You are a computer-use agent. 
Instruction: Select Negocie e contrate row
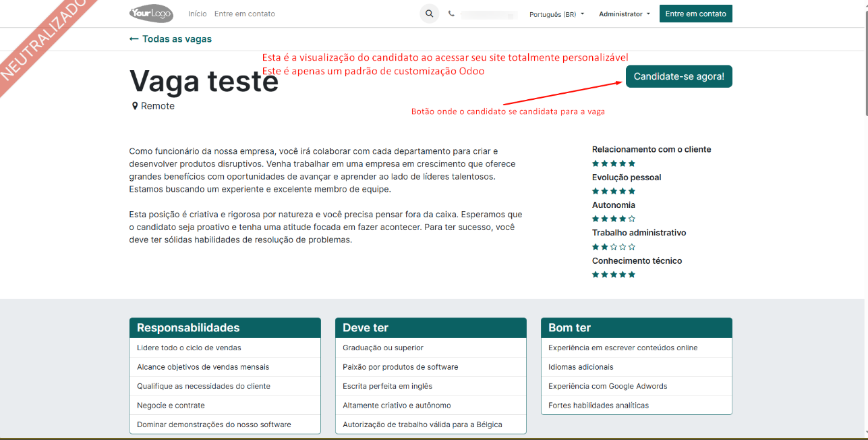click(x=225, y=406)
